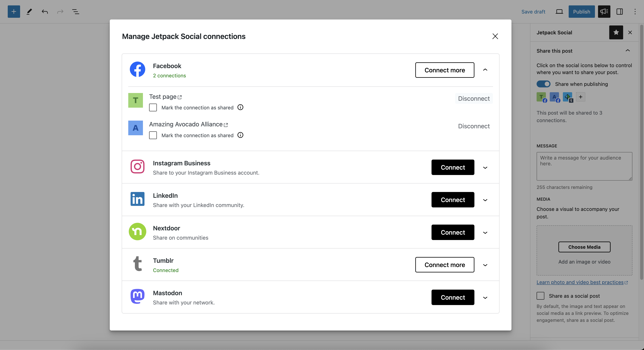Toggle the Test page Facebook connection icon in sidebar
Viewport: 644px width, 350px height.
click(x=541, y=97)
